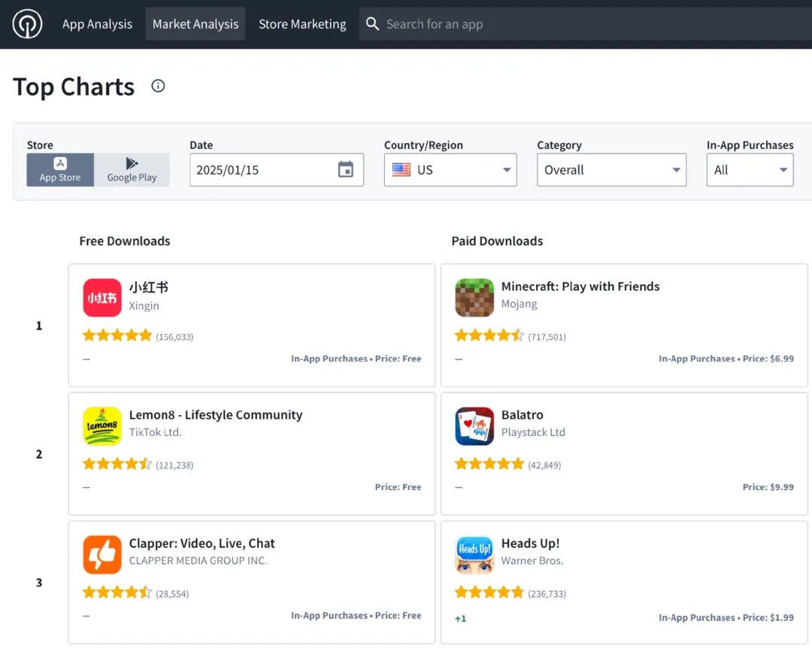Click the 小红书 app icon

(x=102, y=298)
